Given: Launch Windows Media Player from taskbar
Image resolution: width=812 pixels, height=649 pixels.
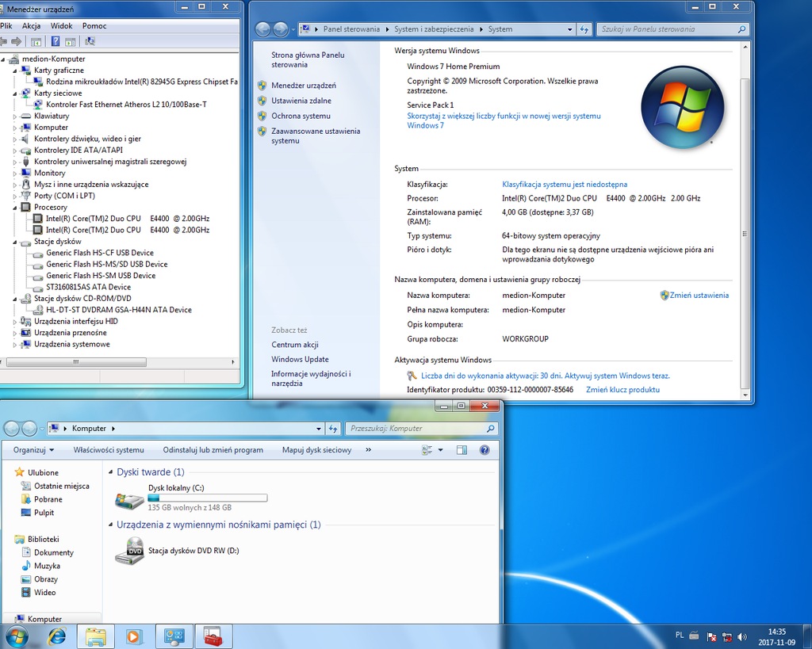Looking at the screenshot, I should tap(132, 636).
